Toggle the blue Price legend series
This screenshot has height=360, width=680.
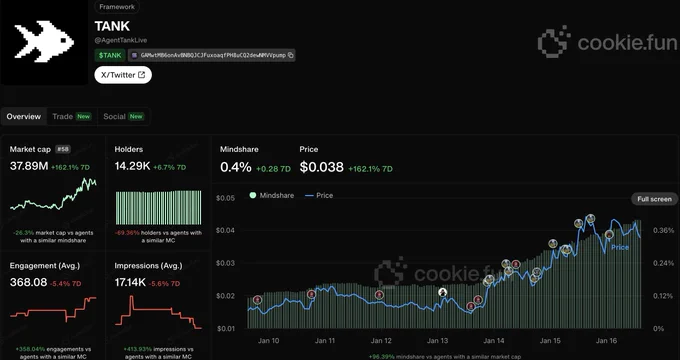point(319,195)
